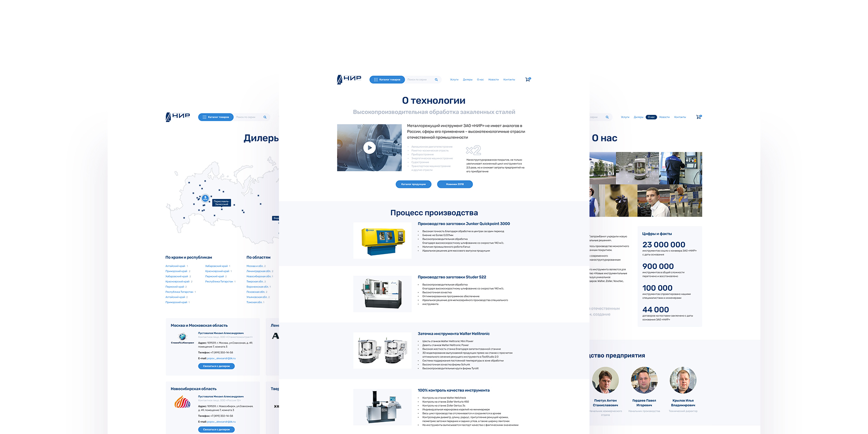
Task: Click the Junker Quickpoint 3000 machine image
Action: pos(382,241)
